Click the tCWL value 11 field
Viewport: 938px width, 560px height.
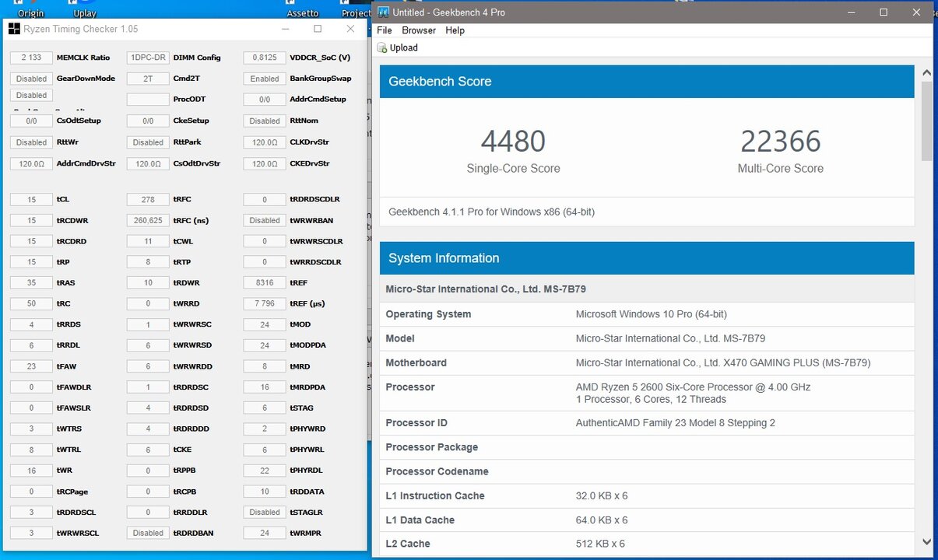click(x=148, y=241)
